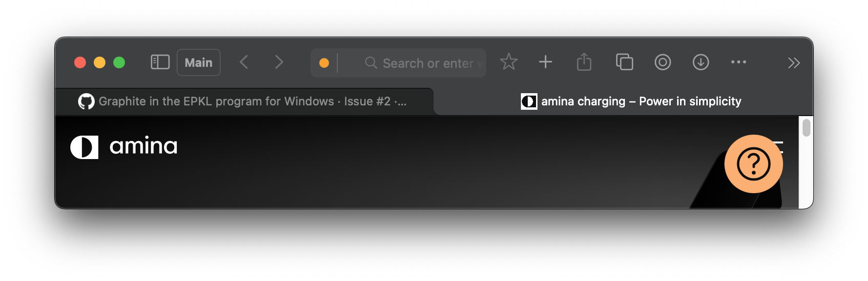Open a new tab with plus icon
This screenshot has height=281, width=868.
point(545,62)
